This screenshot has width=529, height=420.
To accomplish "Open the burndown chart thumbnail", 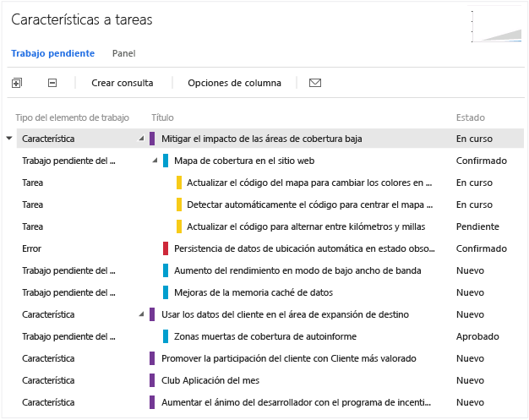I will pos(497,27).
